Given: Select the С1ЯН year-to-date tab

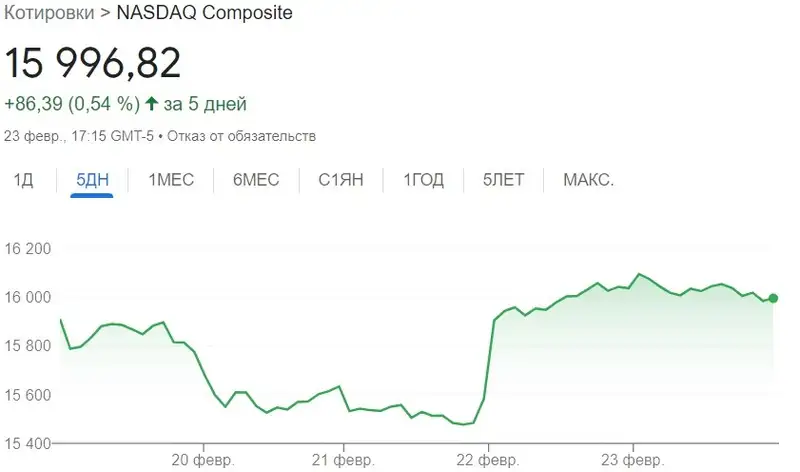Looking at the screenshot, I should [341, 181].
